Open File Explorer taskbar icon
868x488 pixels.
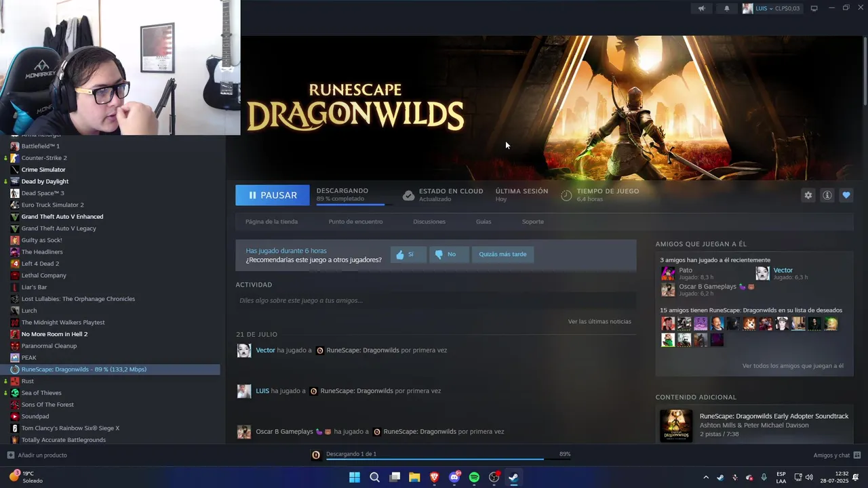coord(414,477)
